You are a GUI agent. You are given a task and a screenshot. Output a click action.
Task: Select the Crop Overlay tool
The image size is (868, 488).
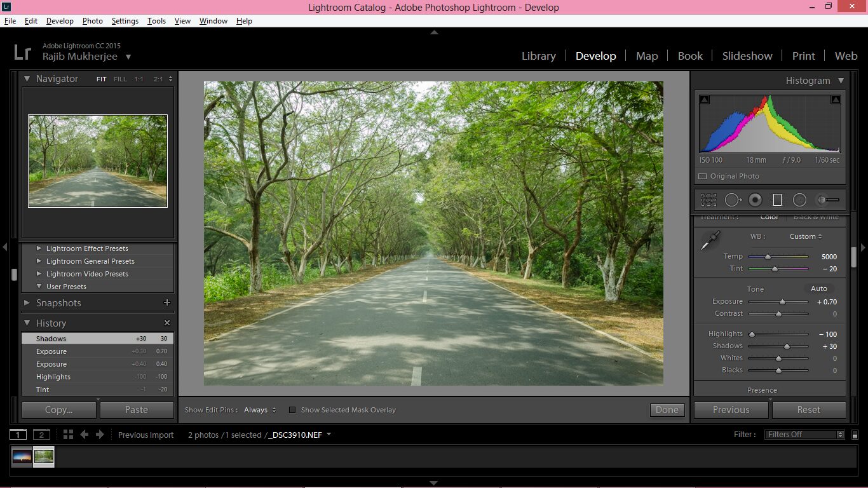click(709, 200)
